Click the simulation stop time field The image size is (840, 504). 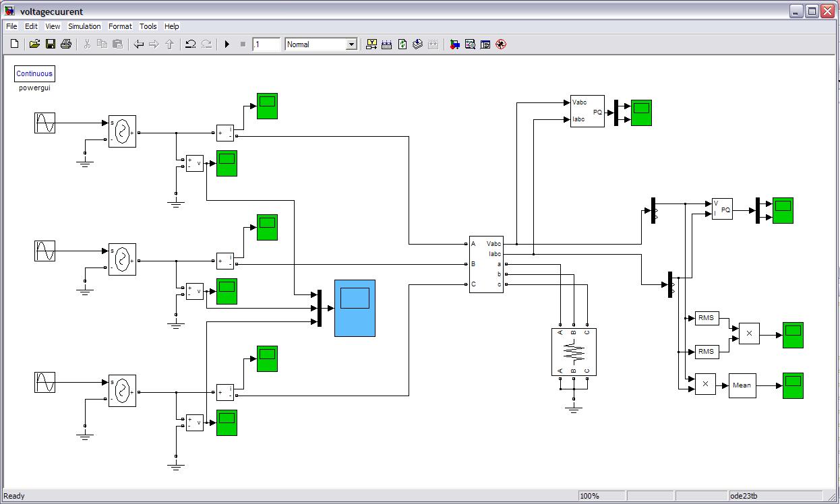(266, 44)
